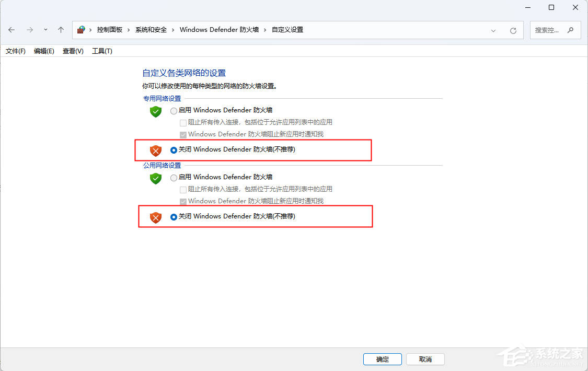
Task: Minimize the window
Action: 528,7
